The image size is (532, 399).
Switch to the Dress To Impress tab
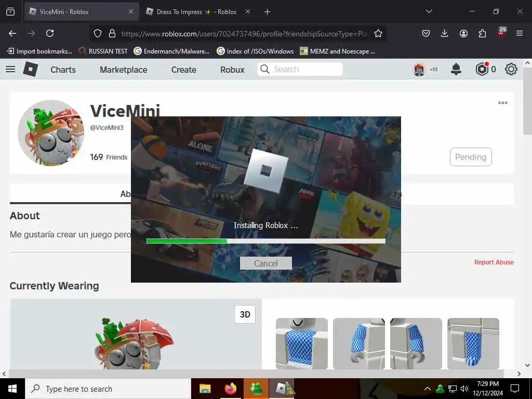point(196,11)
